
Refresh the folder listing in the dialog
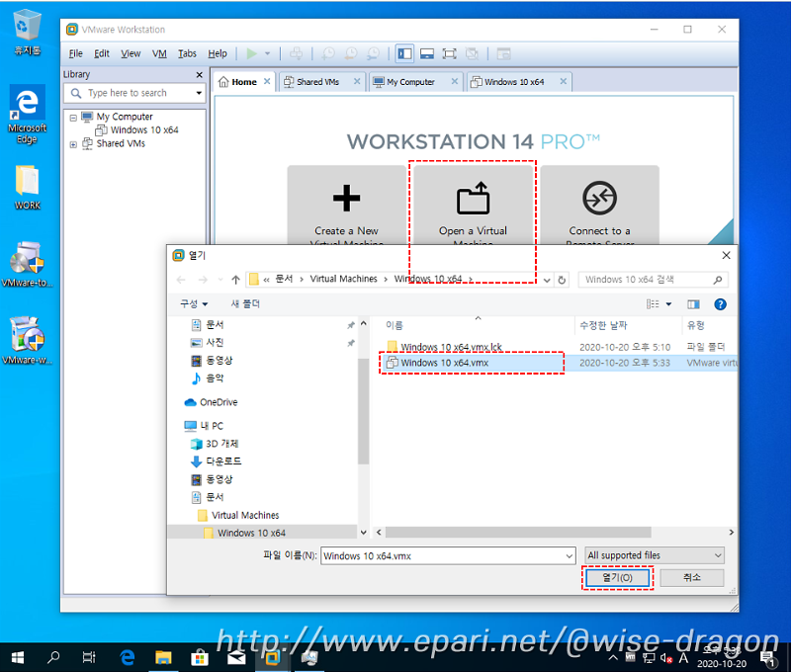[562, 281]
